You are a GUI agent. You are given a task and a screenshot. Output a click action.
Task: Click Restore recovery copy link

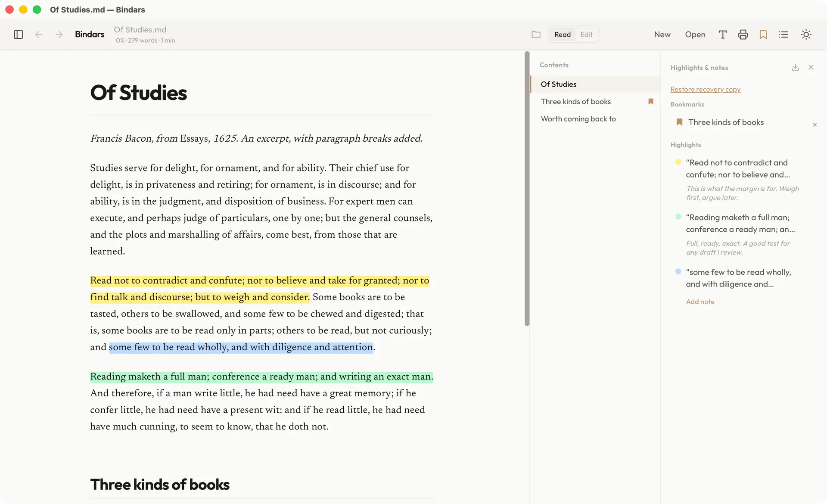coord(705,89)
